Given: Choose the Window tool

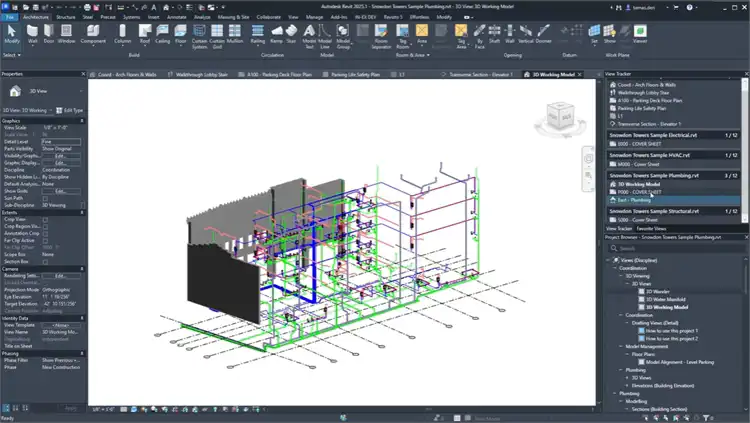Looking at the screenshot, I should point(66,34).
